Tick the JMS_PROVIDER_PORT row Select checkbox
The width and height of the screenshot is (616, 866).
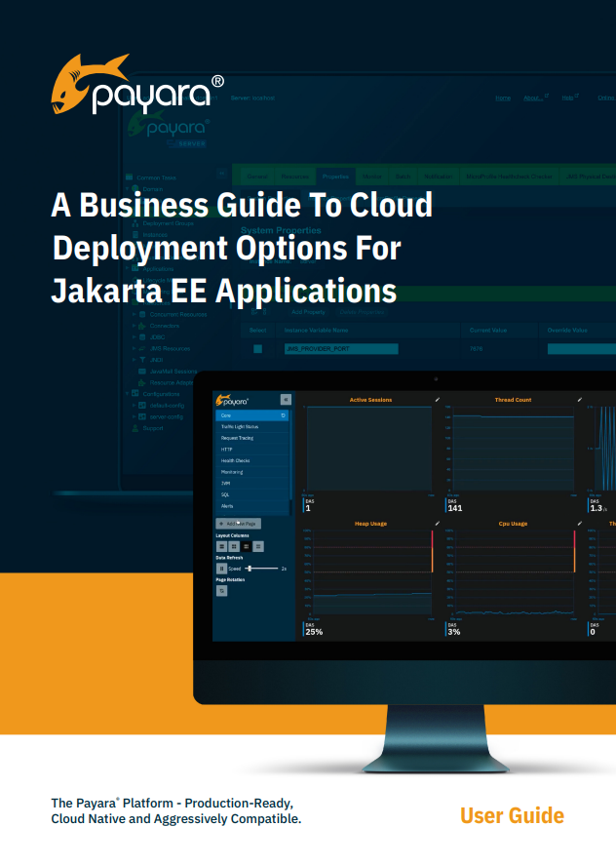coord(258,348)
